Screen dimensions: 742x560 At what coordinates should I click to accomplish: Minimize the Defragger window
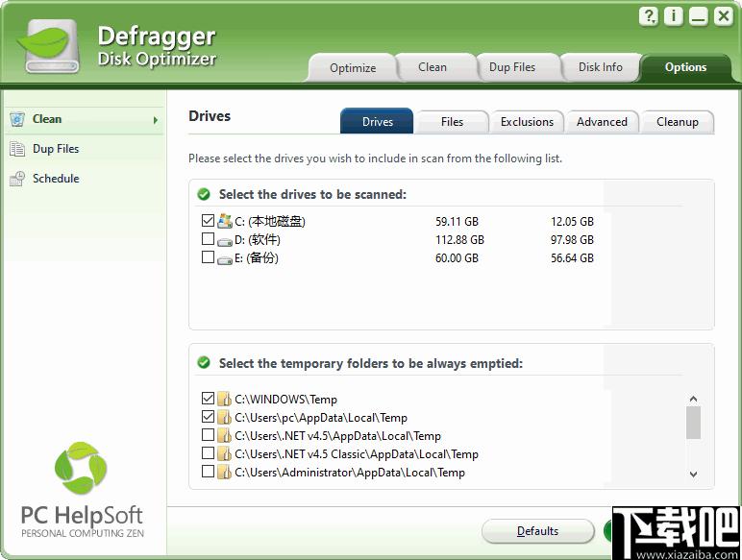[698, 16]
